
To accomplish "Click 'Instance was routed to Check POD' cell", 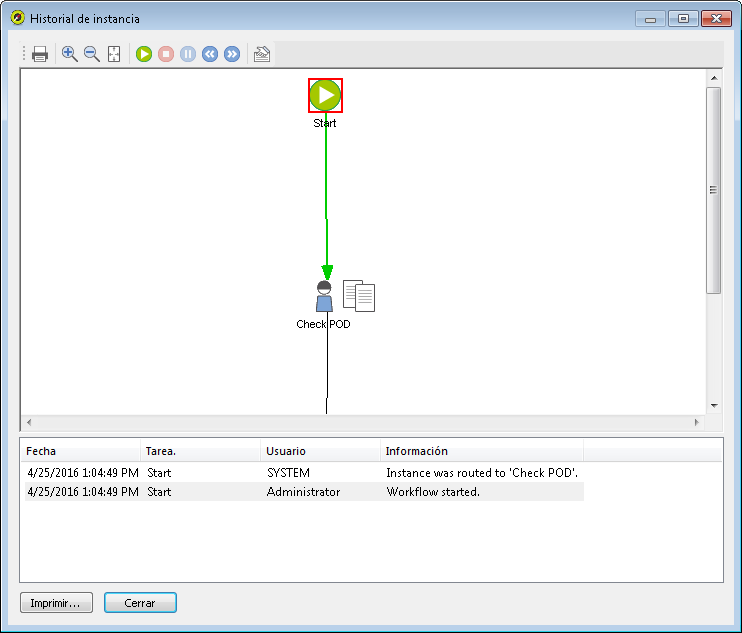I will tap(482, 473).
